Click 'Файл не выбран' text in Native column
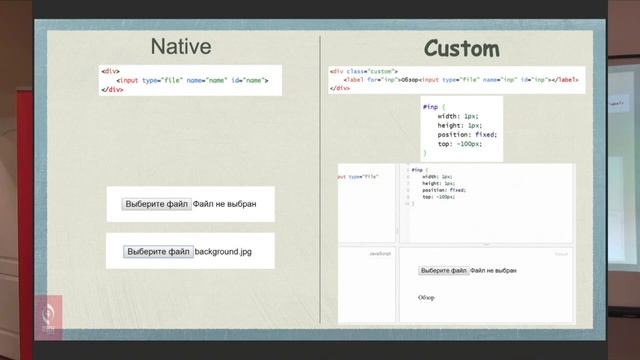 [224, 204]
